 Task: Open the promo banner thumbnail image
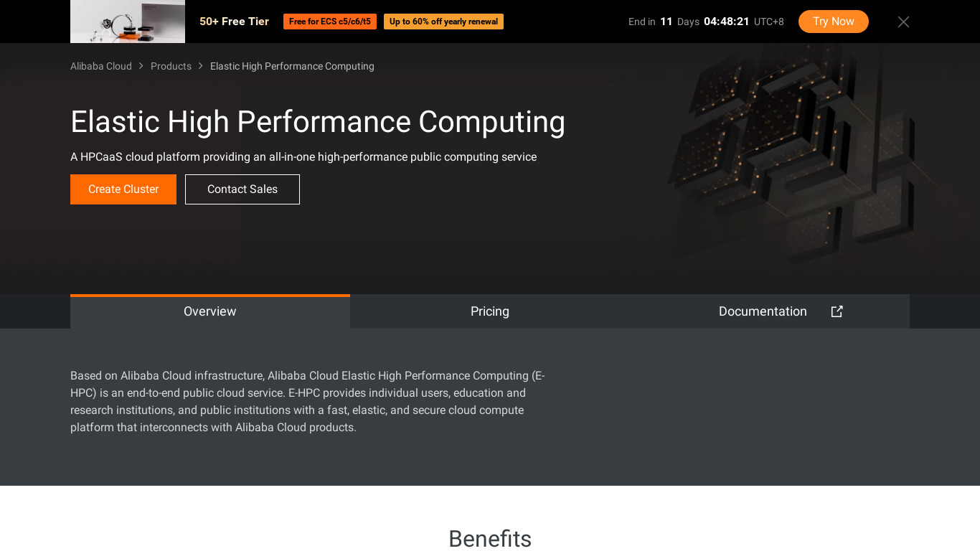point(128,22)
